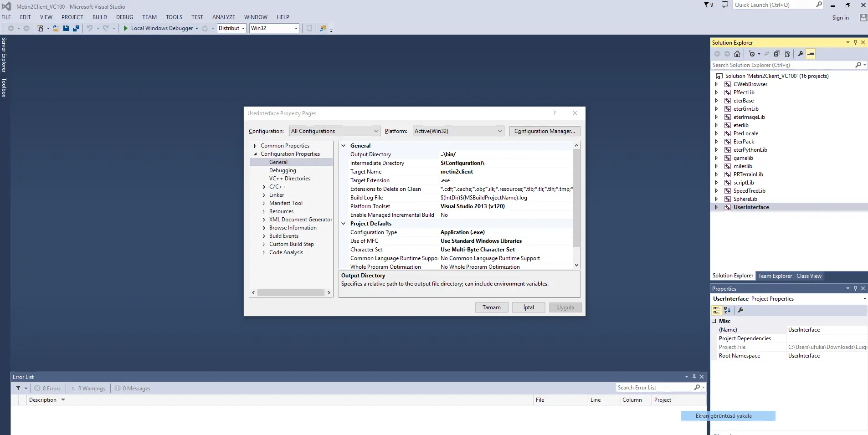Toggle Preview Selected Items in Solution Explorer toolbar
This screenshot has width=868, height=435.
[x=811, y=54]
